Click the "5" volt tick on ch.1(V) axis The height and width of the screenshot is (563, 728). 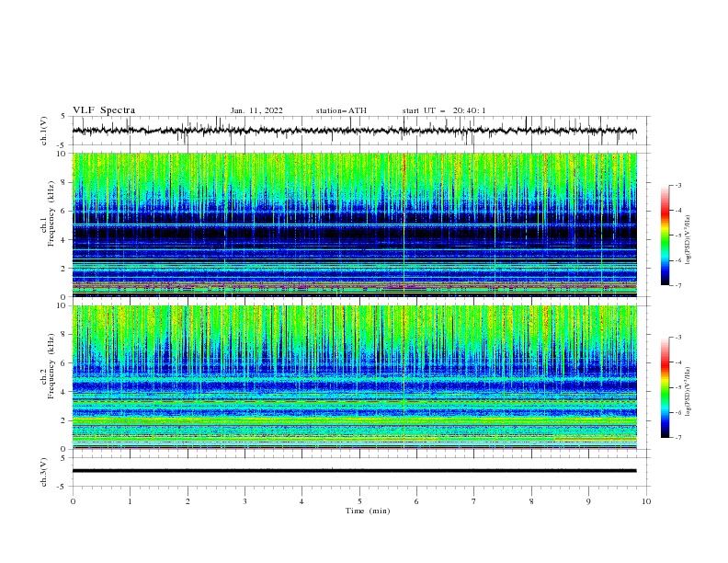click(x=63, y=116)
